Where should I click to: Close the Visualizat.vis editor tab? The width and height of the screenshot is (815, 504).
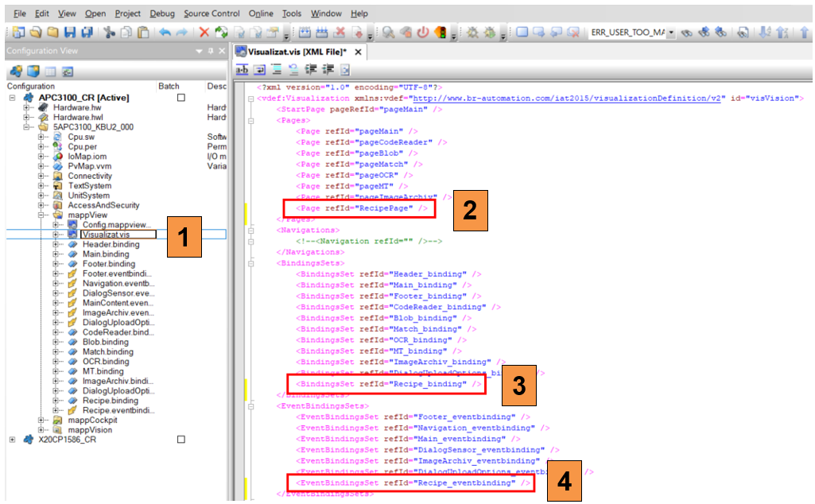(x=358, y=52)
